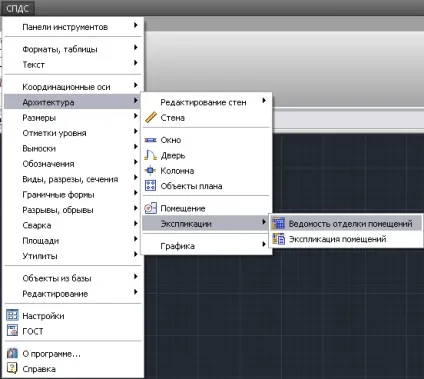Viewport: 424px width, 379px height.
Task: Click the Настройки settings icon
Action: coord(12,315)
